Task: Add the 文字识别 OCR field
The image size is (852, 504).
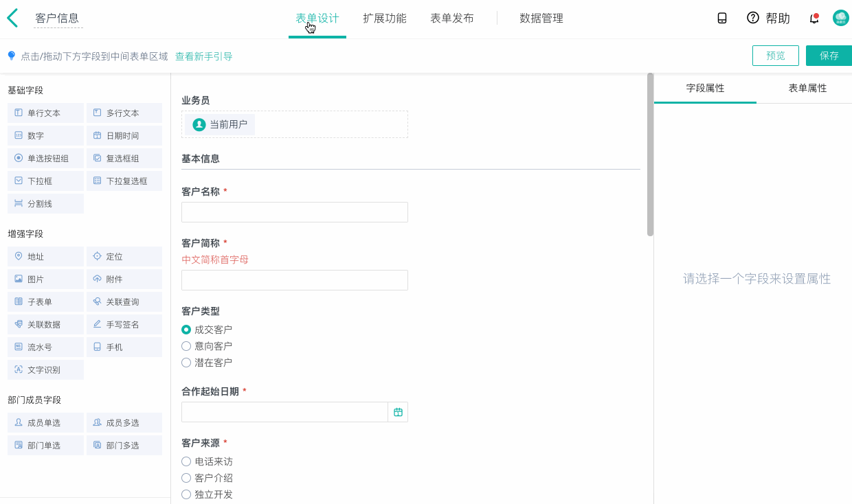Action: click(46, 370)
